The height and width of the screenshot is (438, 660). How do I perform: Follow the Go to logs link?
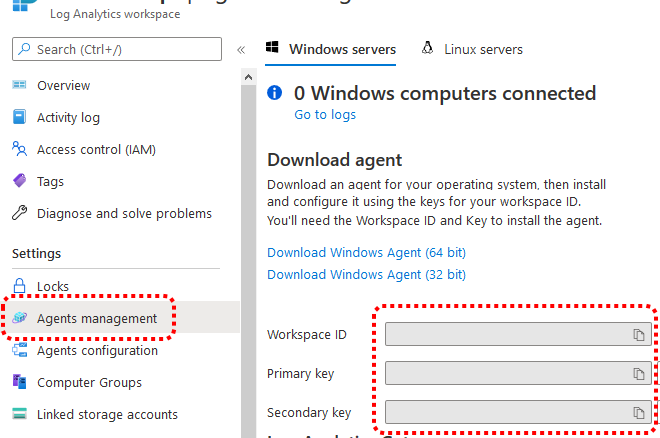[x=325, y=114]
